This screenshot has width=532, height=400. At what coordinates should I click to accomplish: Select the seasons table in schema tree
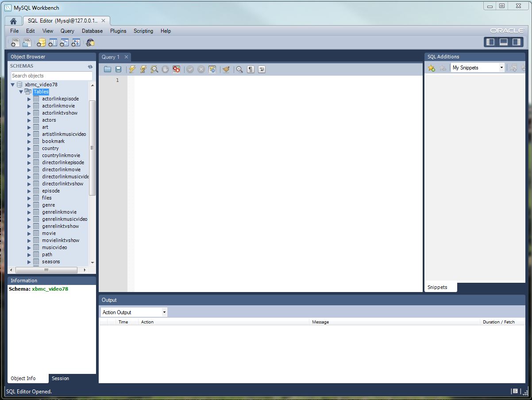coord(51,262)
